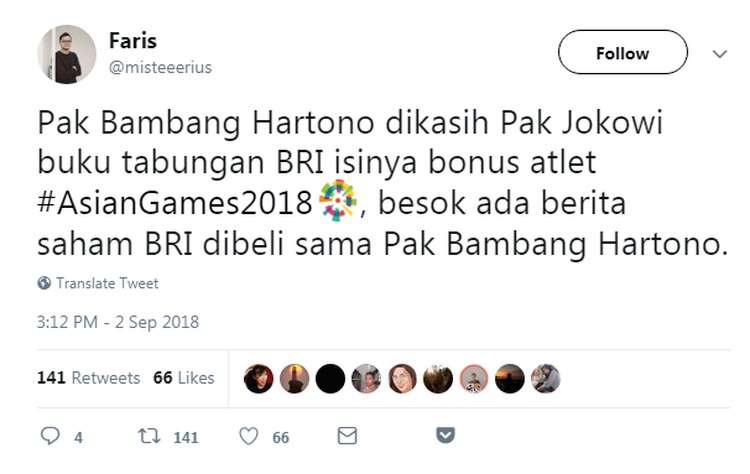View the 66 Likes list
750x474 pixels.
pyautogui.click(x=184, y=378)
